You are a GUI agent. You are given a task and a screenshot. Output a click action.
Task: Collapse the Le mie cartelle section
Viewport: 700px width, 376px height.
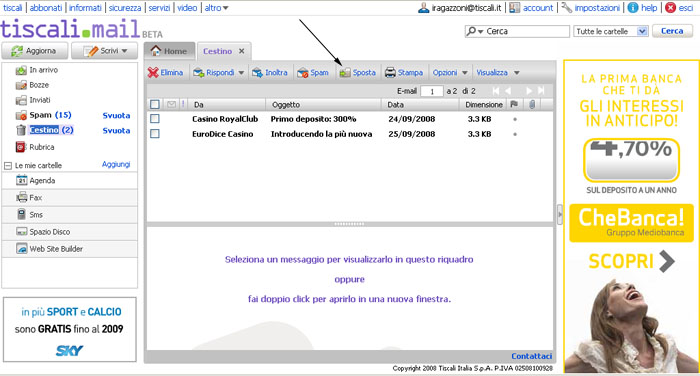coord(8,166)
